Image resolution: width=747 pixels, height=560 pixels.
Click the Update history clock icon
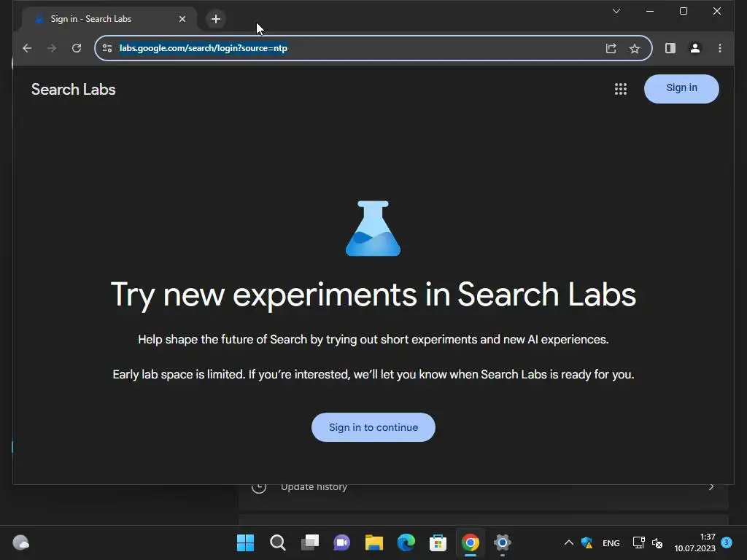click(259, 487)
